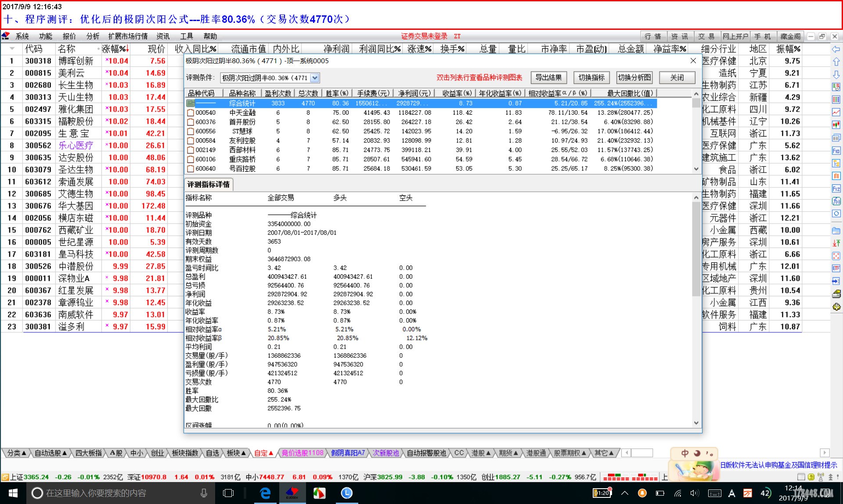The image size is (843, 504).
Task: Click the printer icon in right sidebar
Action: pyautogui.click(x=836, y=293)
